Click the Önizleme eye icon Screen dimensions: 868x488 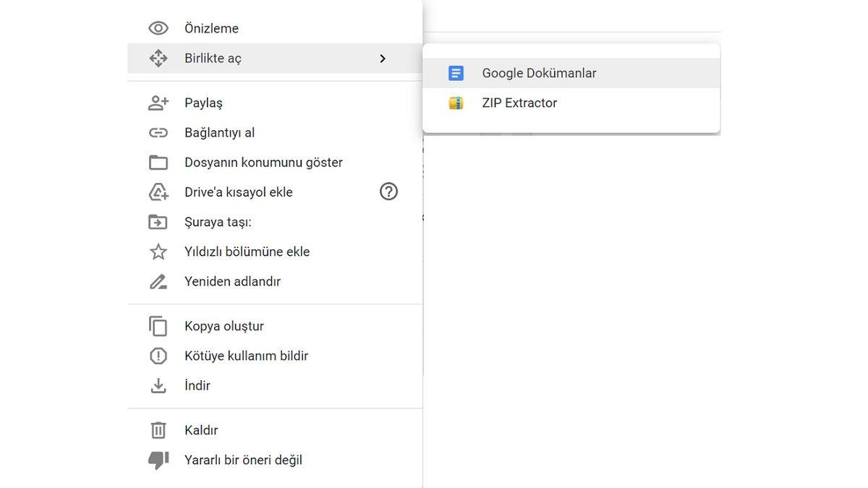[158, 27]
